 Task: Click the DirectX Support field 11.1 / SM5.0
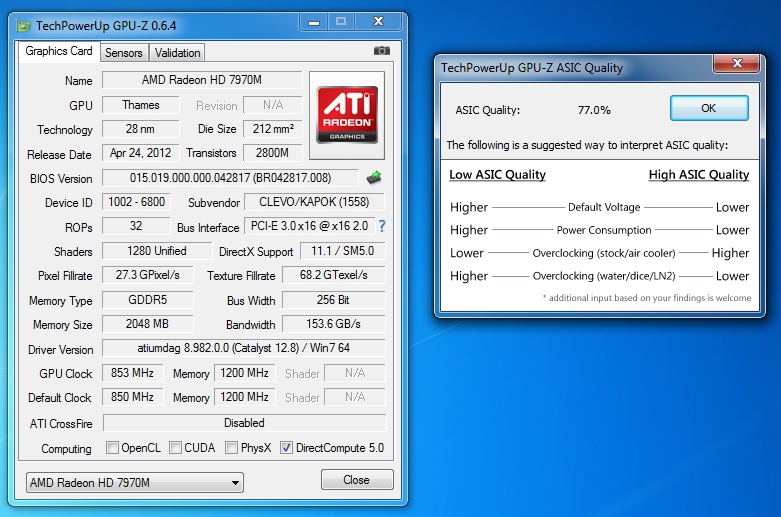coord(342,251)
